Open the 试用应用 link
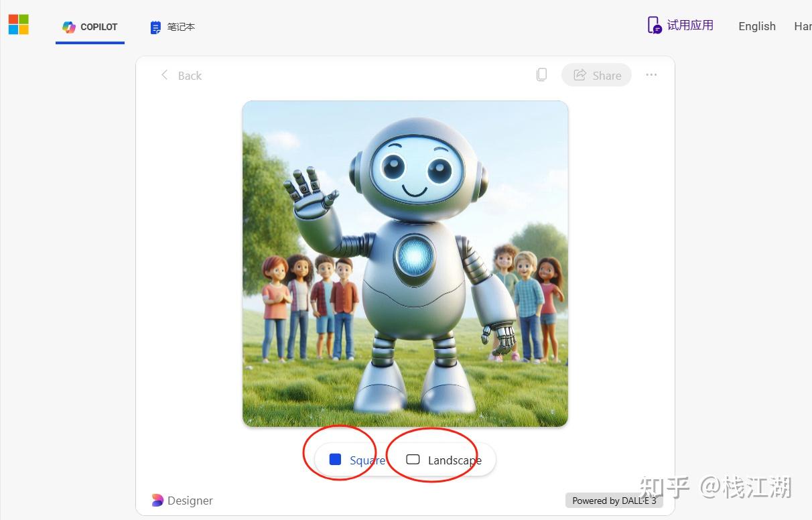812x520 pixels. (x=690, y=25)
